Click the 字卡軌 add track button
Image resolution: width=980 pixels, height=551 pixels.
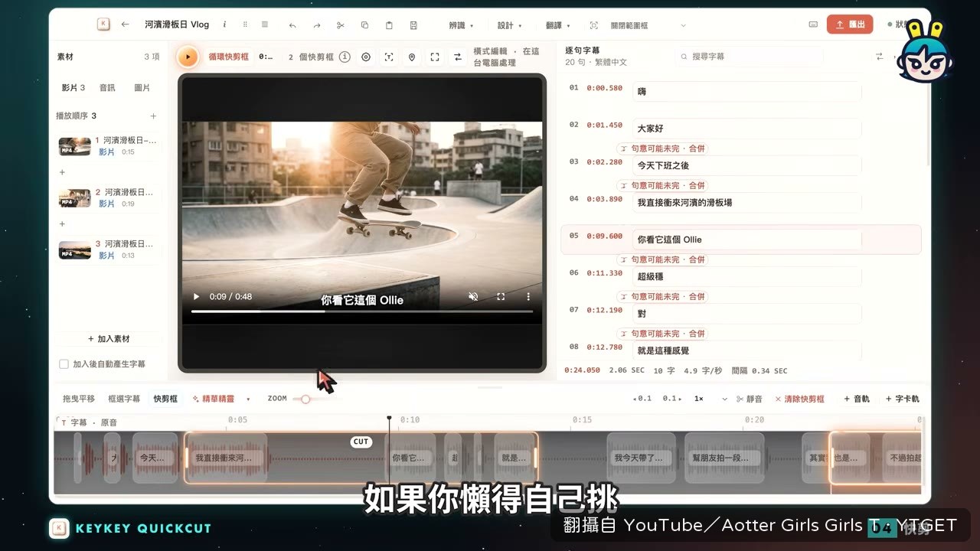[x=903, y=399]
